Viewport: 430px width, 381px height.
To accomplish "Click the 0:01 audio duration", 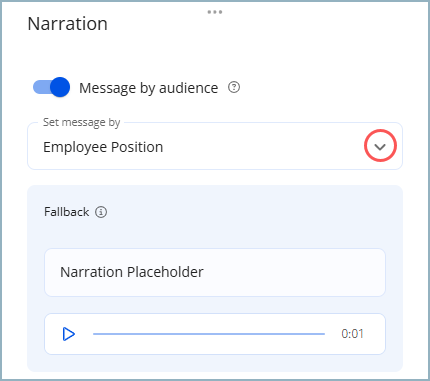I will click(x=352, y=334).
